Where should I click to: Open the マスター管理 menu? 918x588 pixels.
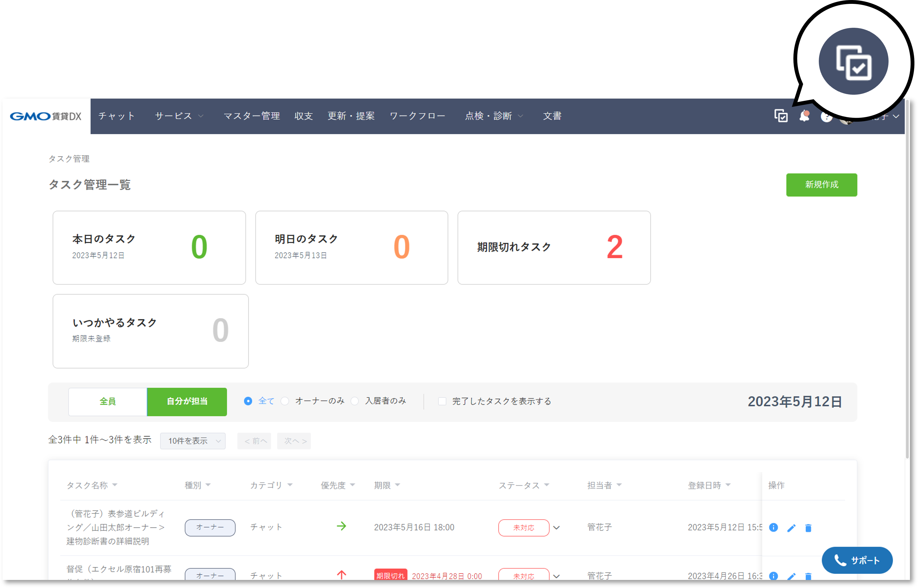(252, 116)
